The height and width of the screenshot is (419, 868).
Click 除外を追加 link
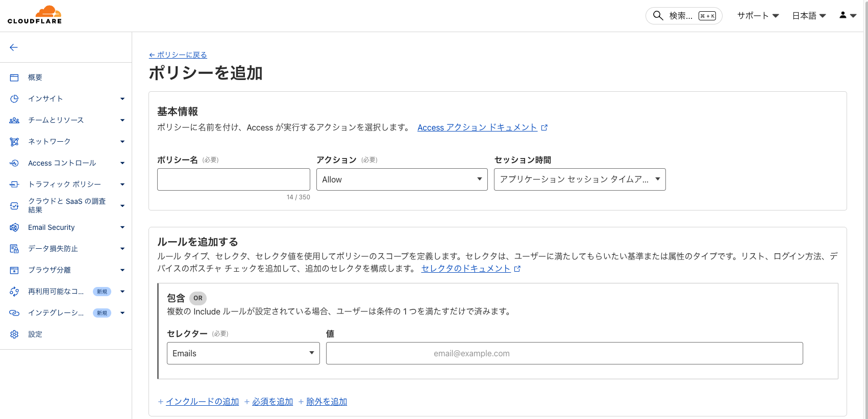(327, 402)
